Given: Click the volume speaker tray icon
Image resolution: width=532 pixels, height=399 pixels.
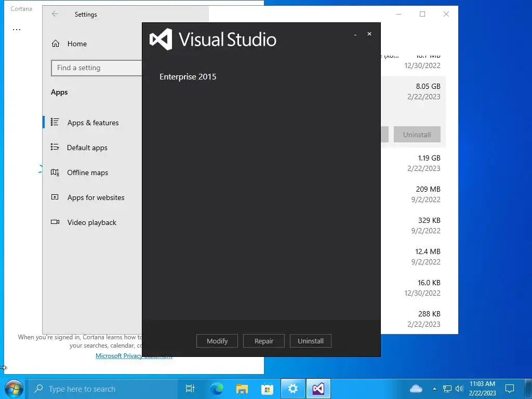Looking at the screenshot, I should [x=459, y=389].
